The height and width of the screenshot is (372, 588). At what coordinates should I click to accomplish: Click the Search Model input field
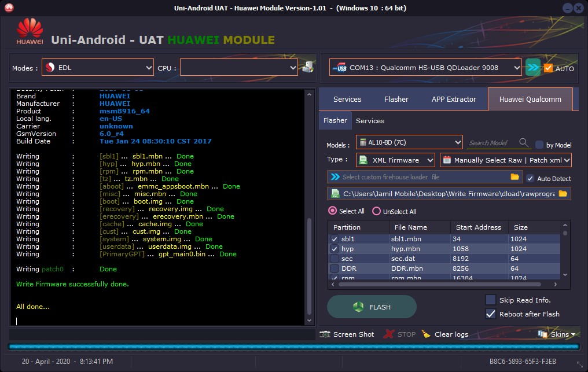click(493, 143)
